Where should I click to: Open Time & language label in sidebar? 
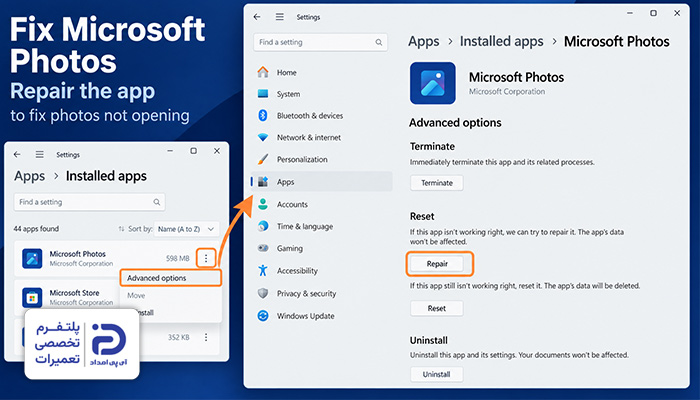[x=305, y=226]
